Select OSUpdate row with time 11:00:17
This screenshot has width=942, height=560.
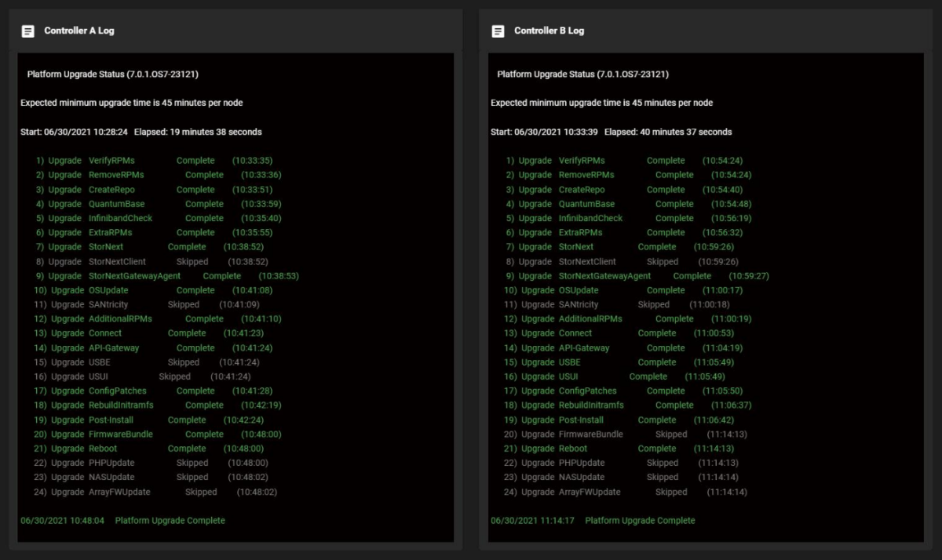623,290
